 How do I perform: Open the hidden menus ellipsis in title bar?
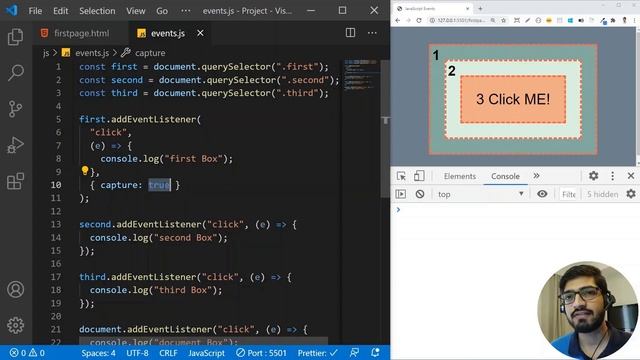[x=186, y=11]
